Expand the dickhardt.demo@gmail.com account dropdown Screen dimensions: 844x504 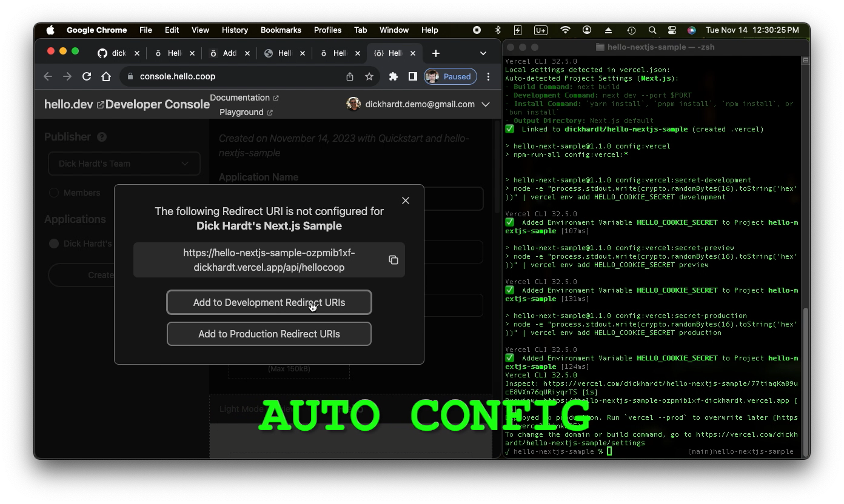(486, 104)
